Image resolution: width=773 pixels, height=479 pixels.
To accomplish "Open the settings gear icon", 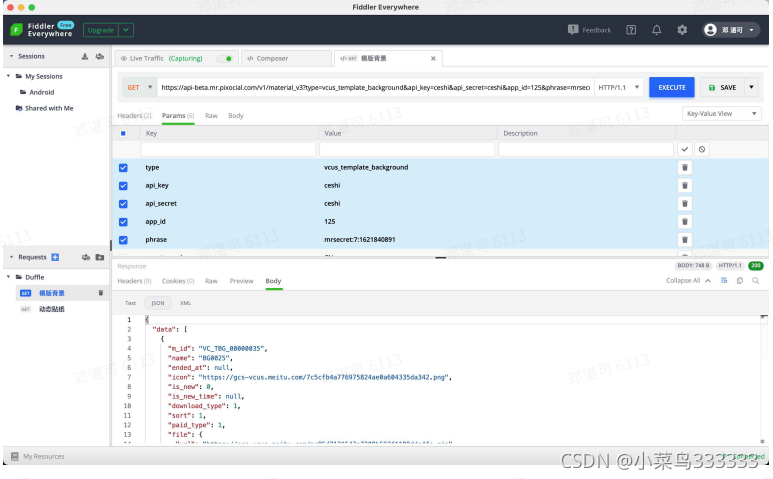I will [682, 30].
